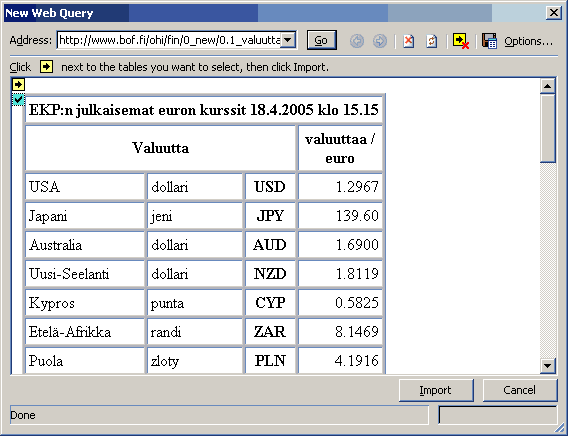Deselect the checked currency table marker

click(18, 99)
